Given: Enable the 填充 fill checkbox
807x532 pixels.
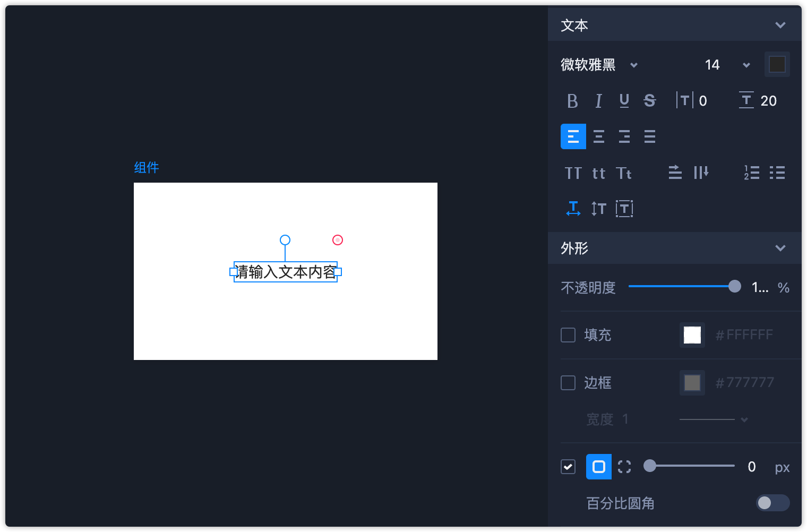Looking at the screenshot, I should [568, 335].
